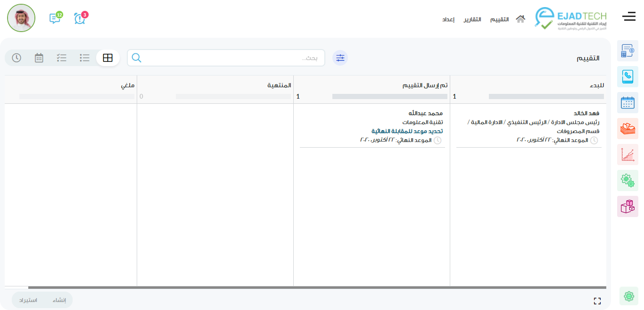Open the إعداد menu
The image size is (644, 310).
tap(448, 19)
